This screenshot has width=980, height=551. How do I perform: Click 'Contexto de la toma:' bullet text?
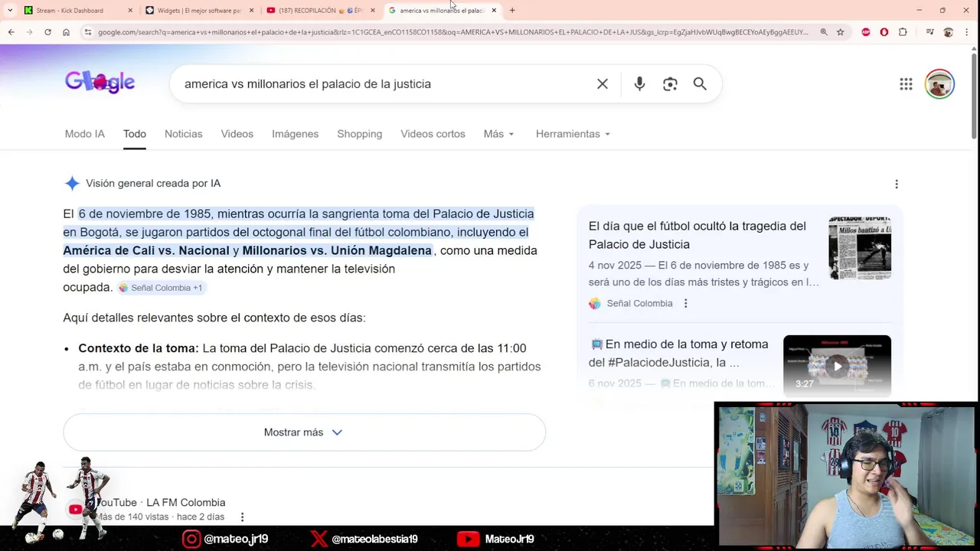pos(139,348)
